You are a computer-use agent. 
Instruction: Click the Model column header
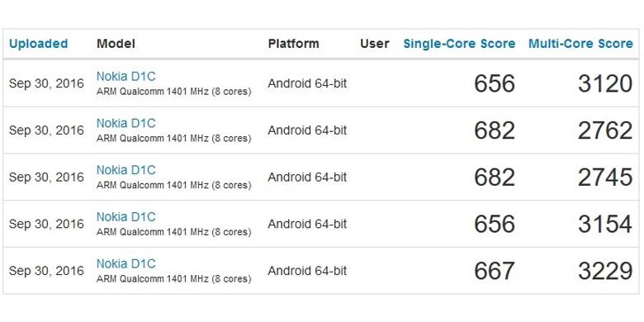click(x=116, y=44)
